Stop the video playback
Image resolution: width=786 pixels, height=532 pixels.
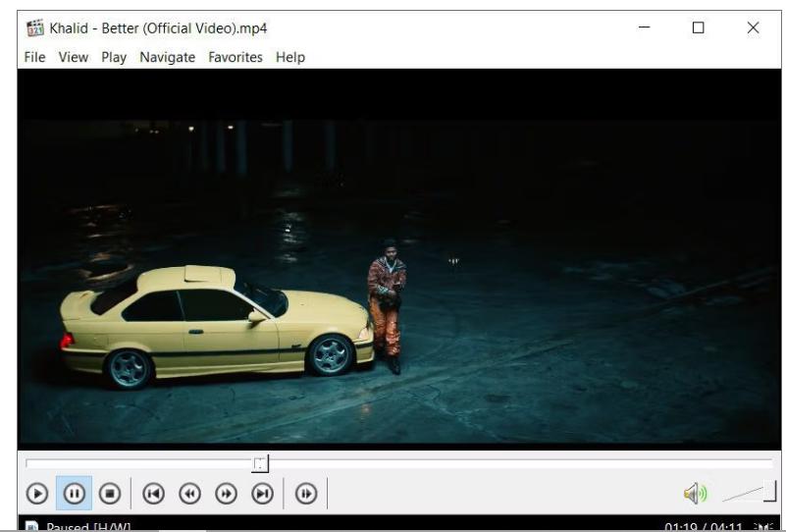tap(109, 494)
